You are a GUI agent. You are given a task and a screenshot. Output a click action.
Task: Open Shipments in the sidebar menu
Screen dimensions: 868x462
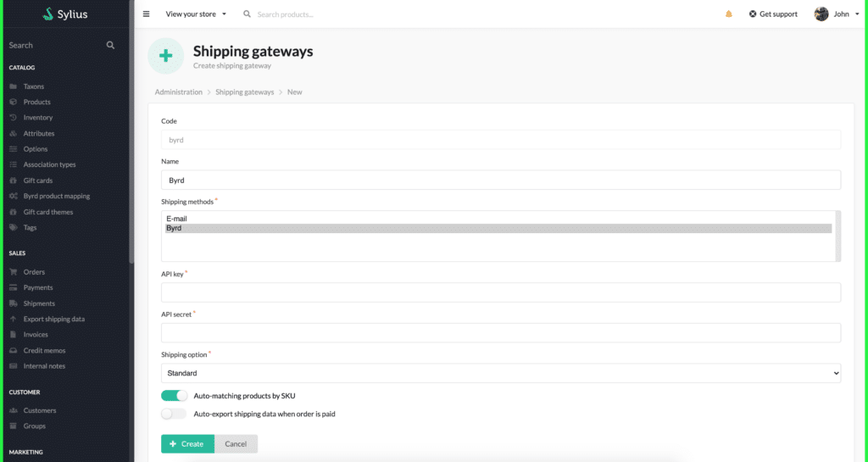[39, 303]
